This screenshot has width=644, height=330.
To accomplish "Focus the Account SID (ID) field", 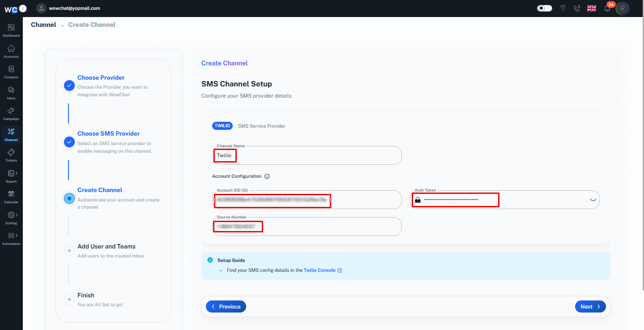I will 307,200.
